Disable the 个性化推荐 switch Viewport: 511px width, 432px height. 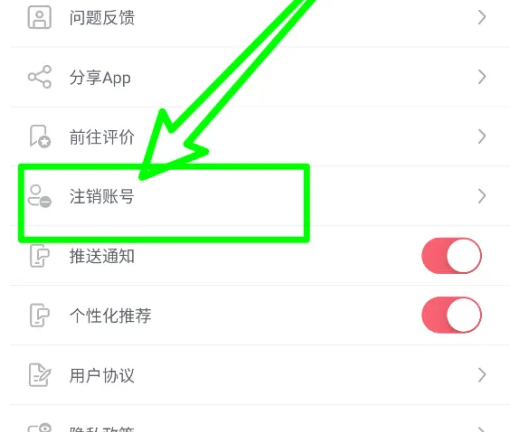(452, 315)
